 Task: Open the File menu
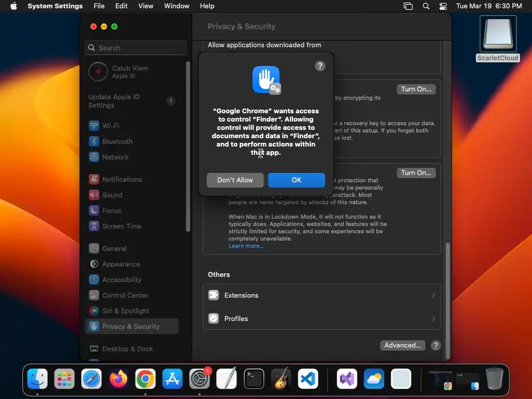(99, 6)
